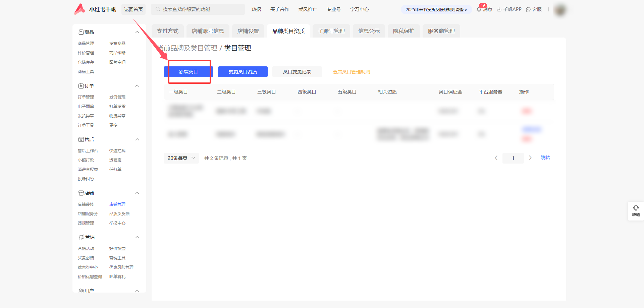644x308 pixels.
Task: Open the 2025年春节发货及服务规则调整 announcement
Action: click(x=436, y=9)
